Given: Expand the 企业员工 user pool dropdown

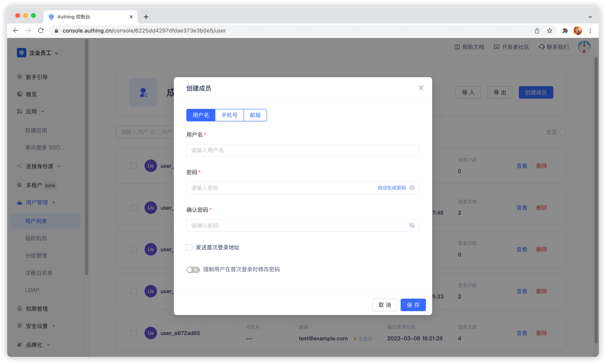Looking at the screenshot, I should [x=56, y=53].
